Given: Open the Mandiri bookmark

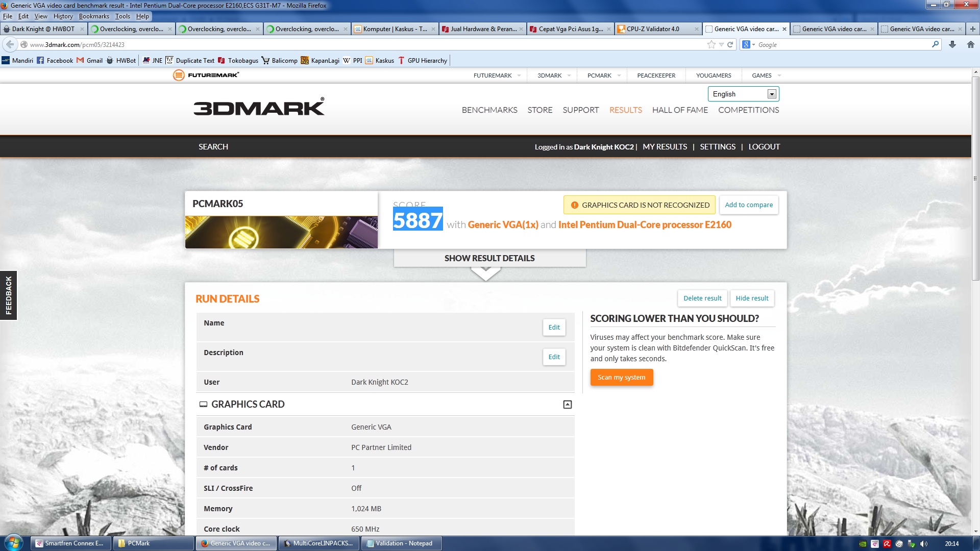Looking at the screenshot, I should tap(17, 60).
